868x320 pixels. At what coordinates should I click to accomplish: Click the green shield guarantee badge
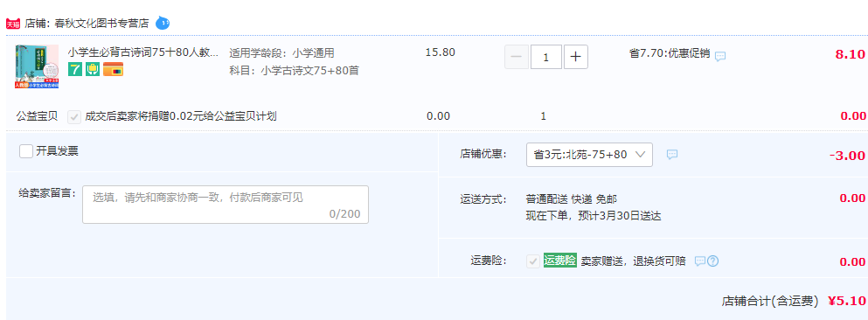point(93,69)
